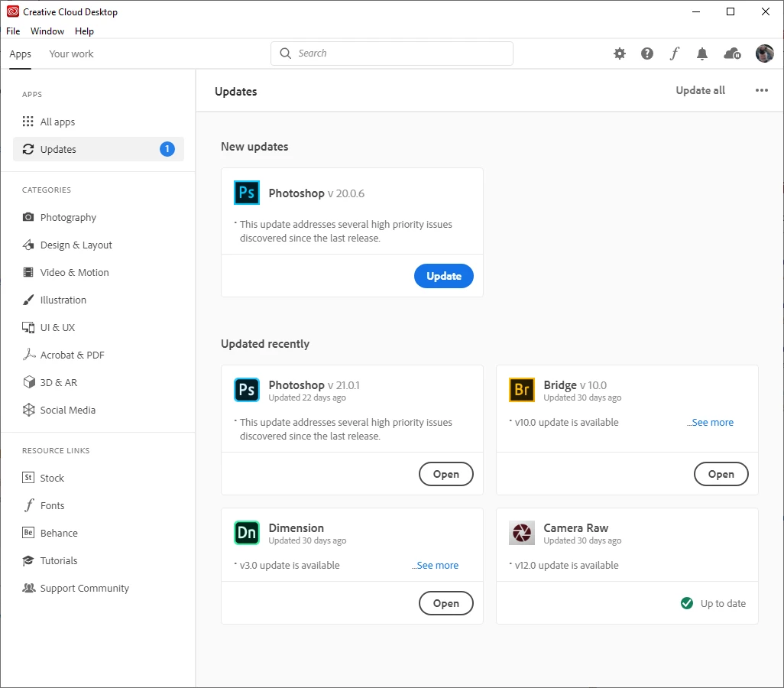Click the Support Community link text
This screenshot has height=688, width=784.
85,589
